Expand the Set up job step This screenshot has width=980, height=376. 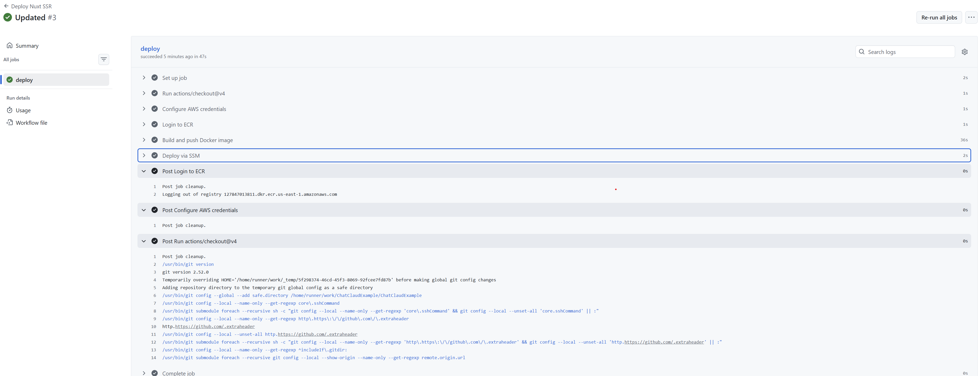click(144, 78)
